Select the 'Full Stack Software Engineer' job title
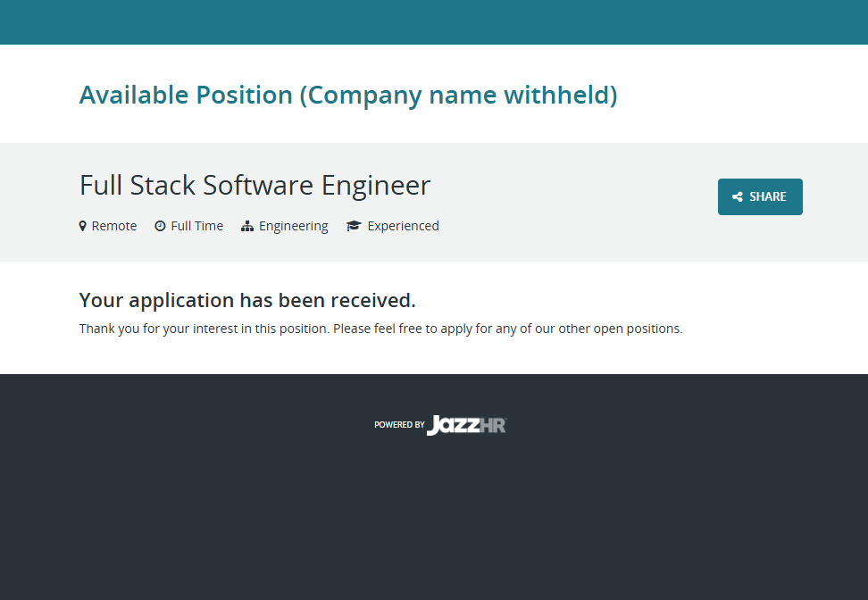Screen dimensions: 868x600 tap(255, 185)
